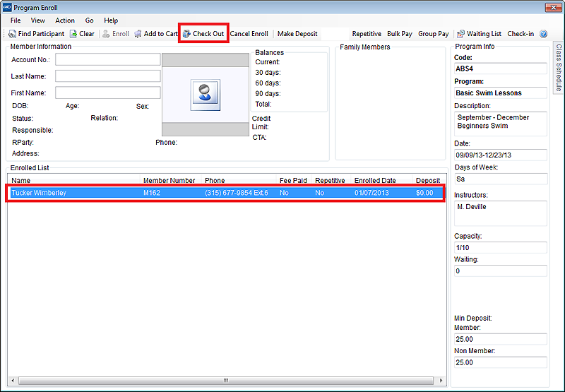Click the Group Pay button
Image resolution: width=565 pixels, height=392 pixels.
coord(433,34)
